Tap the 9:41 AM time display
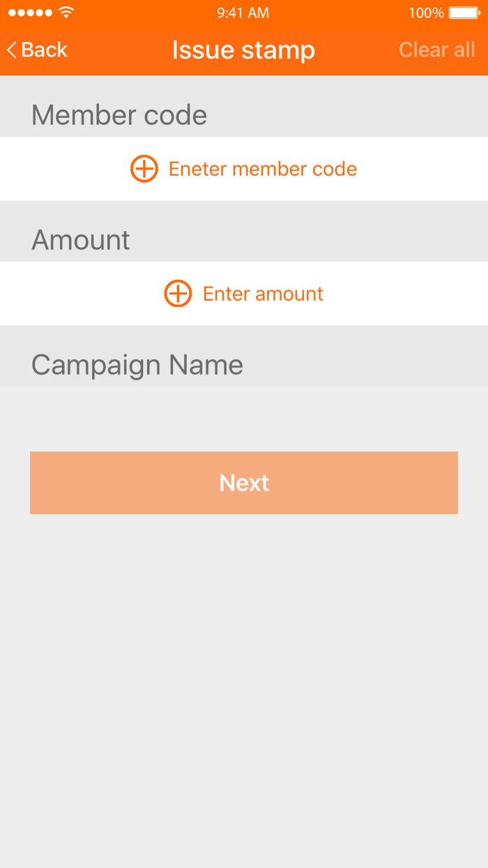The width and height of the screenshot is (488, 868). 244,12
